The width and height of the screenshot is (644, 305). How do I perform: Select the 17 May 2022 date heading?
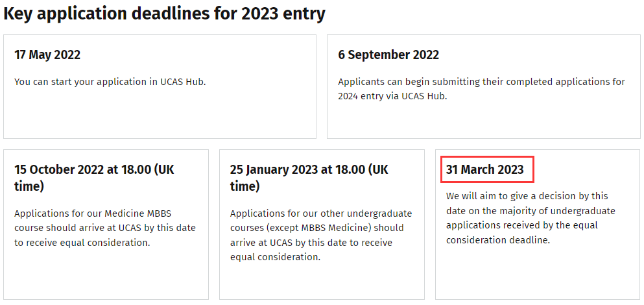47,55
